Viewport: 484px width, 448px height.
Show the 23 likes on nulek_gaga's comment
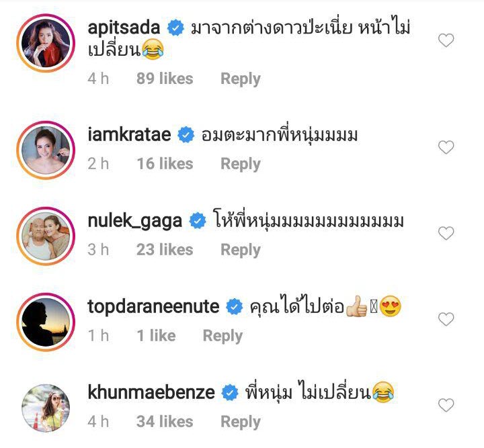164,250
